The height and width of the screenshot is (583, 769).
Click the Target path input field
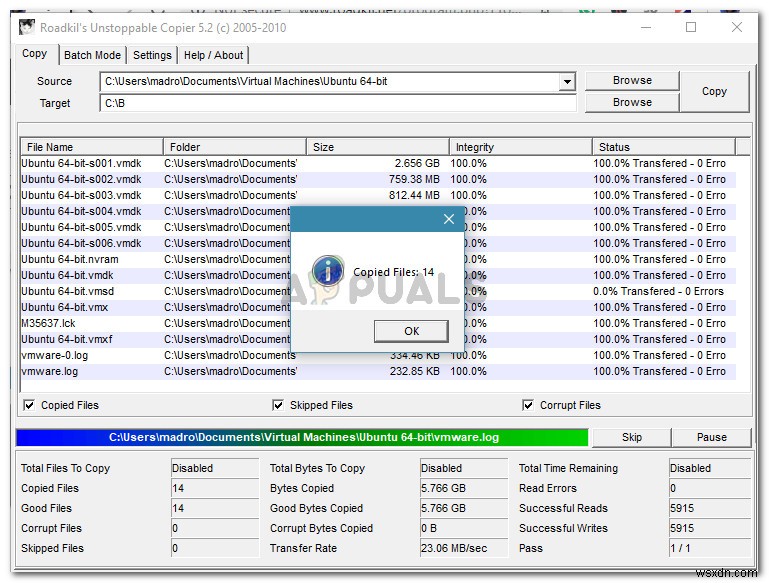338,102
